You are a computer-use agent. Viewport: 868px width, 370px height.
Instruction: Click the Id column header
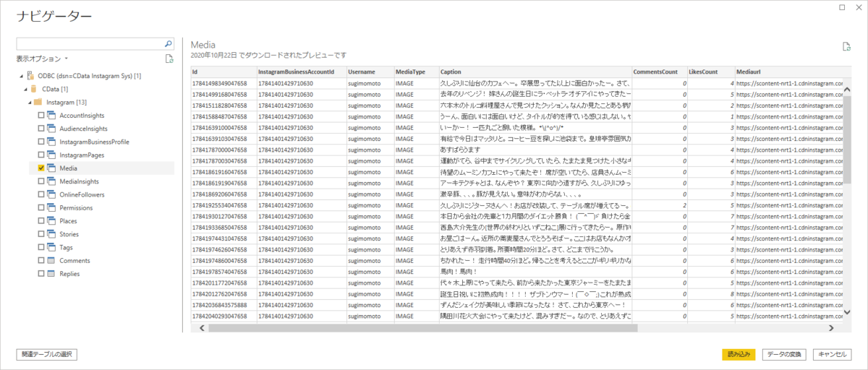(x=224, y=72)
